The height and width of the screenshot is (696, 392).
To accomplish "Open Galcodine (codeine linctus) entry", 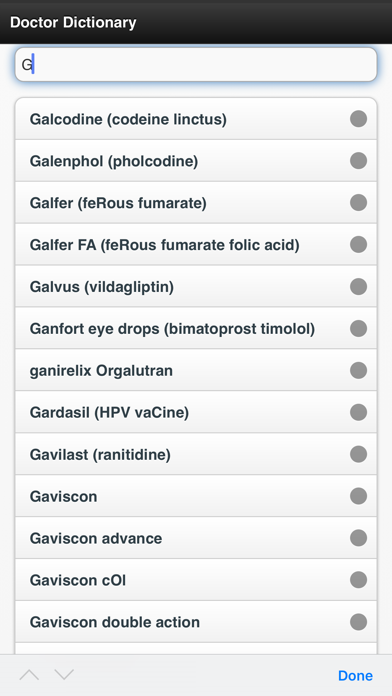I will [x=196, y=119].
